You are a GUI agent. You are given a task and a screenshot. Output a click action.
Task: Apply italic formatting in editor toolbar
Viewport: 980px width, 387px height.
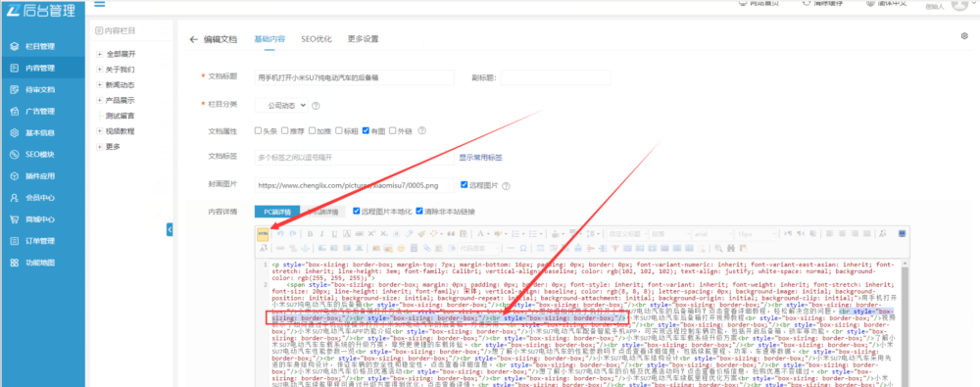(321, 234)
